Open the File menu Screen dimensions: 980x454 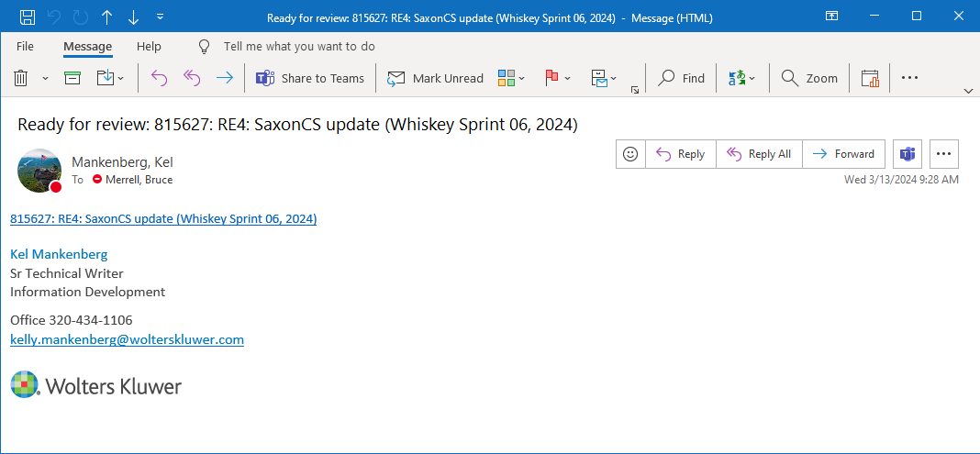tap(25, 46)
